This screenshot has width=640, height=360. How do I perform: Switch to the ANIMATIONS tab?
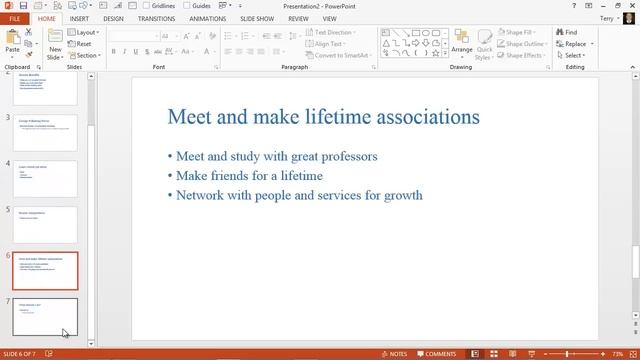click(207, 19)
